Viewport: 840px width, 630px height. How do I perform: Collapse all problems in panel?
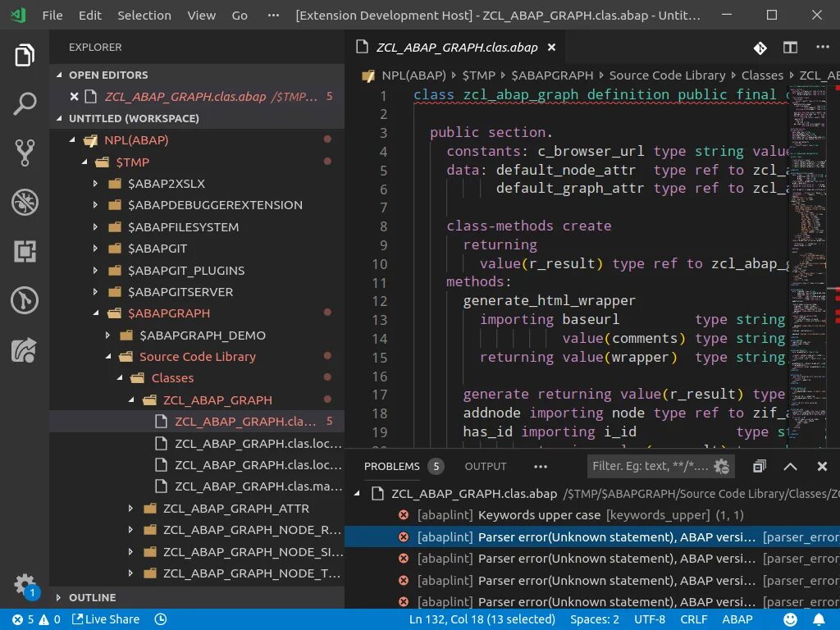(x=760, y=466)
